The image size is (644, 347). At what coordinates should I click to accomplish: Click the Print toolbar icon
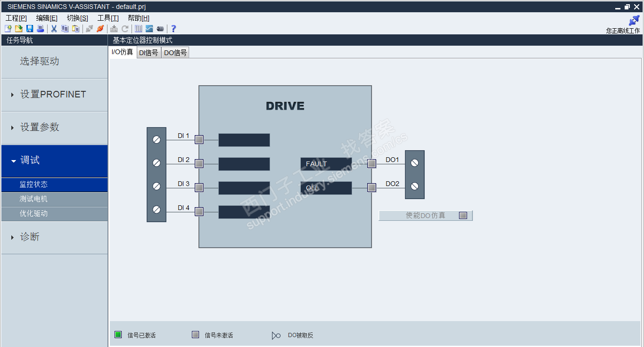(x=41, y=29)
